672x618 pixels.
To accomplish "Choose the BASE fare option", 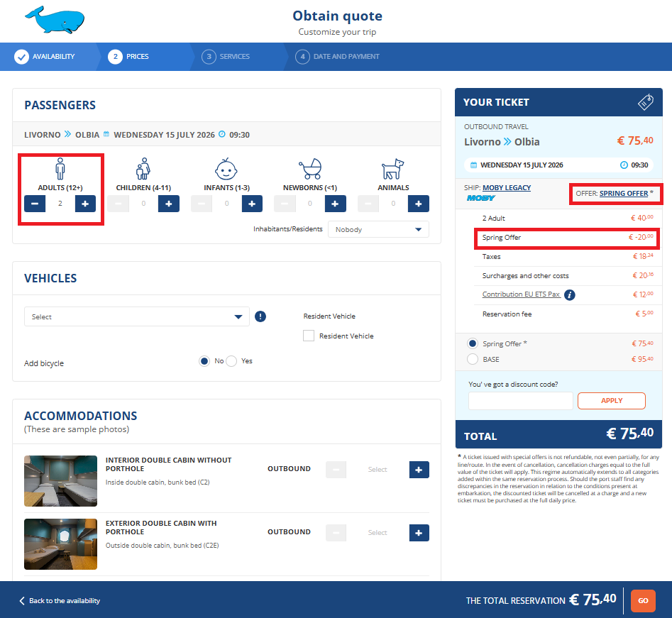I will point(473,359).
